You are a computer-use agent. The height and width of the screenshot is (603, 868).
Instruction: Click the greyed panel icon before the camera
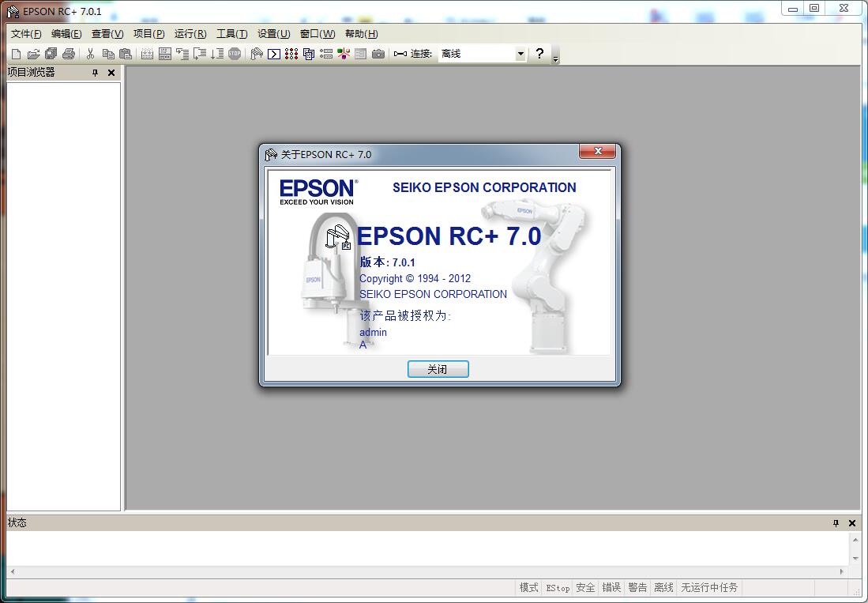361,54
